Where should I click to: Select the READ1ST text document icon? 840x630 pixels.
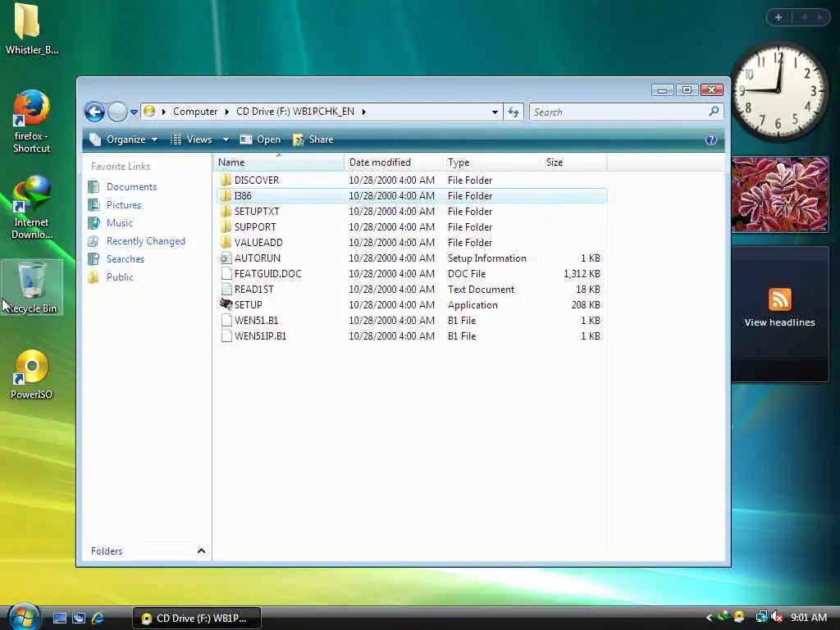[226, 290]
